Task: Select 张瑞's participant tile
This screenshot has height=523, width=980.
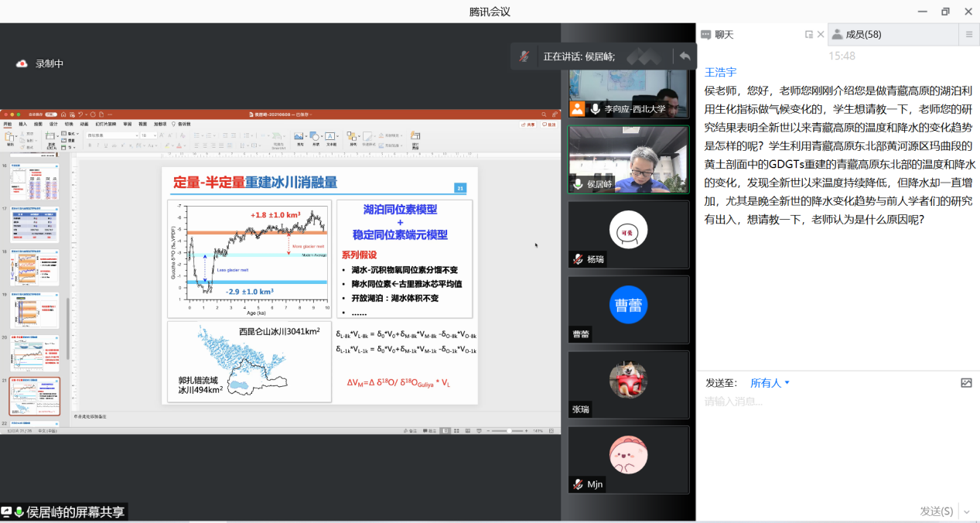Action: coord(628,385)
